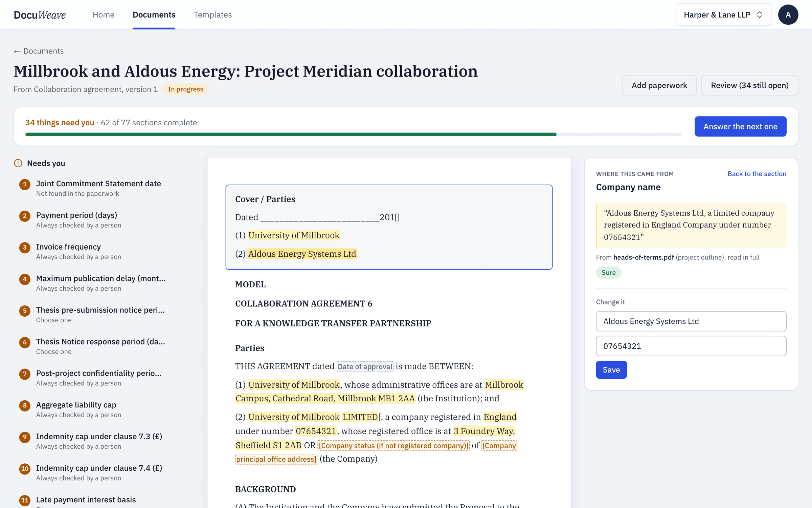Click highlighted Aldous Energy Systems Ltd on cover
Image resolution: width=812 pixels, height=508 pixels.
coord(302,254)
